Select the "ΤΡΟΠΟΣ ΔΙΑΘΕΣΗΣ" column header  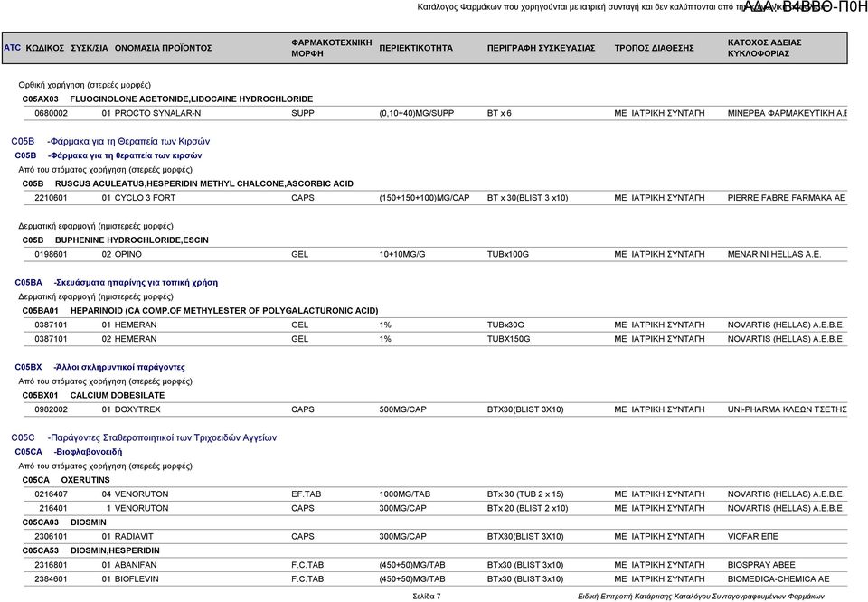tap(654, 48)
